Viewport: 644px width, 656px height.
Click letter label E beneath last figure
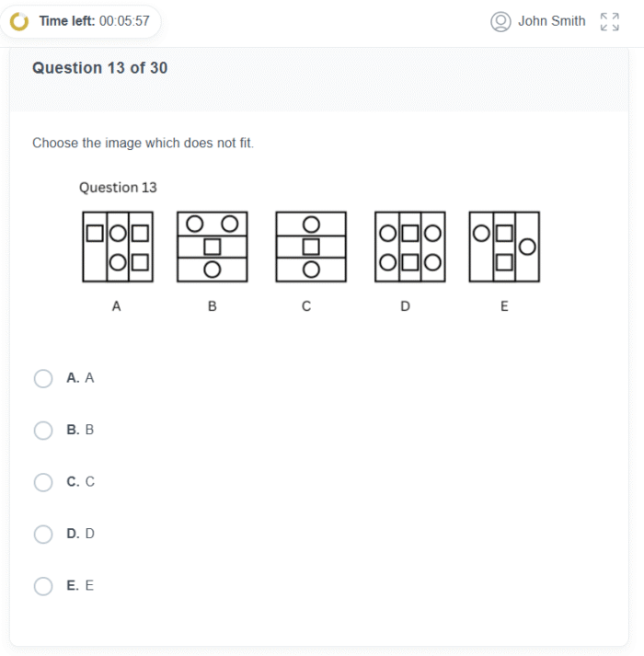[504, 306]
